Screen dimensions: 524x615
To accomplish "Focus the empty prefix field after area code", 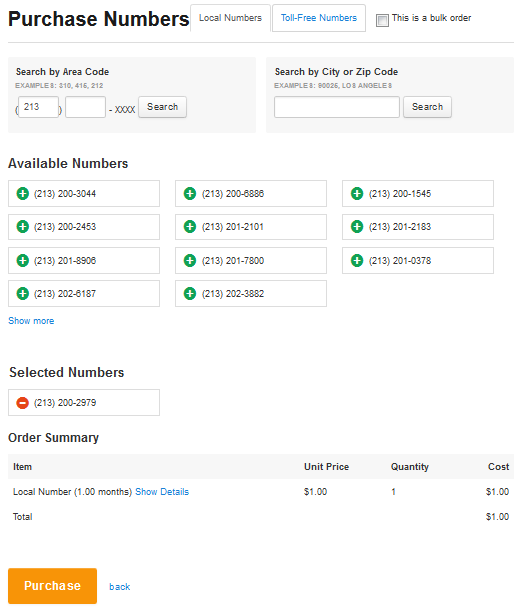I will click(x=86, y=107).
